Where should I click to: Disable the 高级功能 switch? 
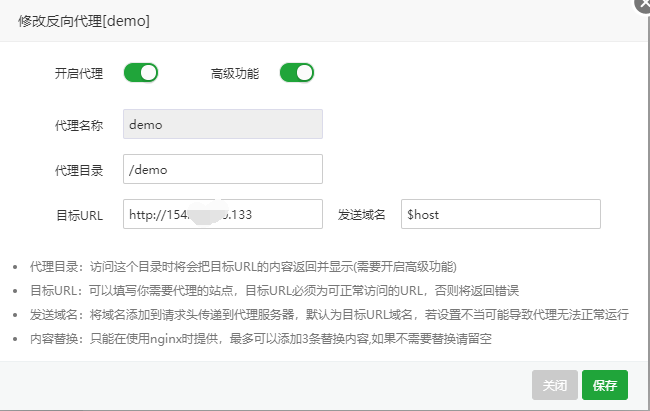point(297,72)
